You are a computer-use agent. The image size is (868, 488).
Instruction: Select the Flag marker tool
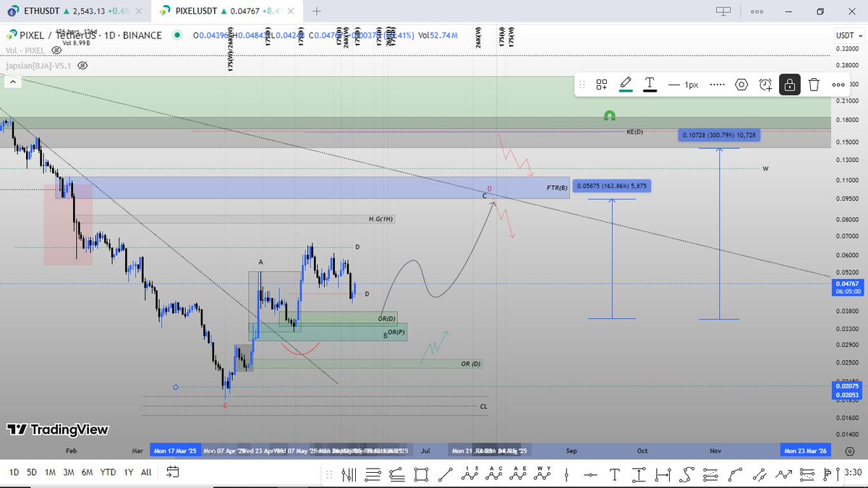827,474
